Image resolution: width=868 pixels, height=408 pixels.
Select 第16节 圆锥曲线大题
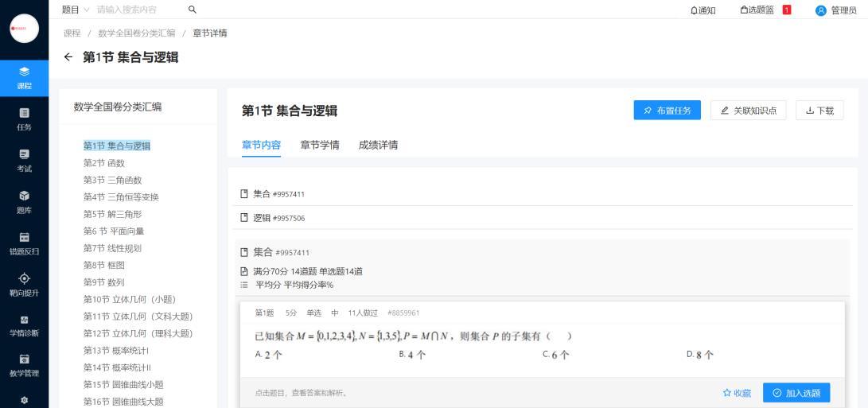point(123,402)
